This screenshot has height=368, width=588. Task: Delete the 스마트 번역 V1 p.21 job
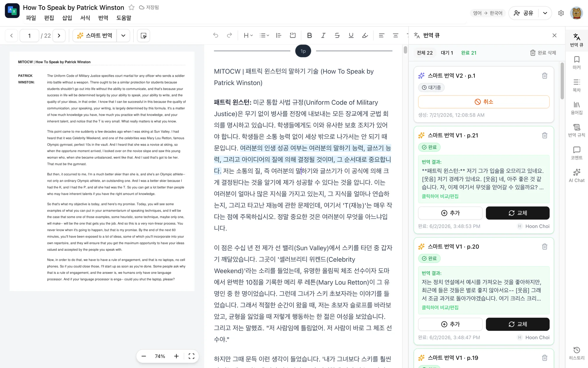pyautogui.click(x=545, y=135)
